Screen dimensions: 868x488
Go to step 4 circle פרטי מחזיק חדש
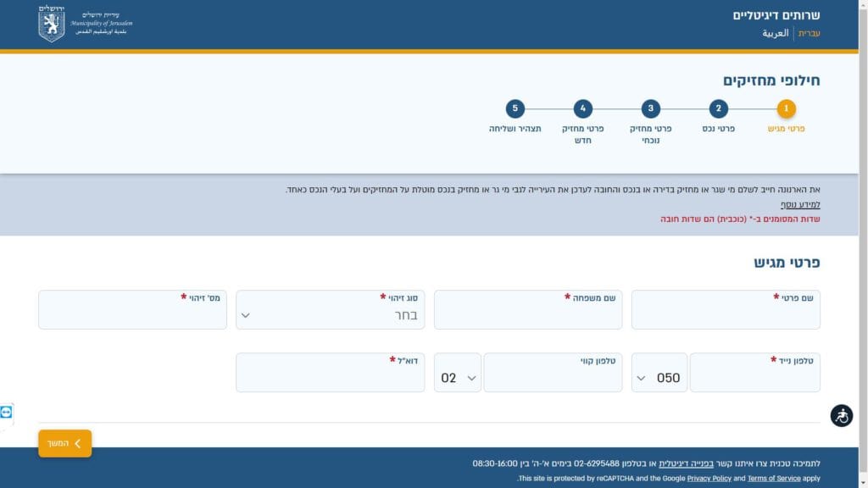pyautogui.click(x=582, y=108)
